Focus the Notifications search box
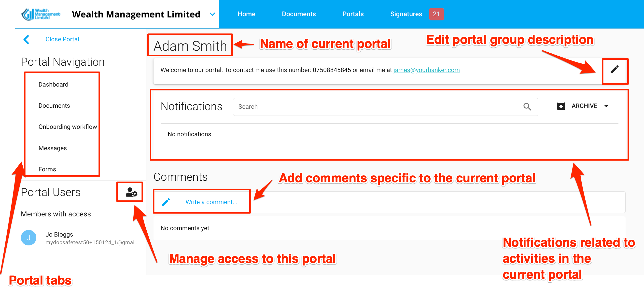 point(375,106)
